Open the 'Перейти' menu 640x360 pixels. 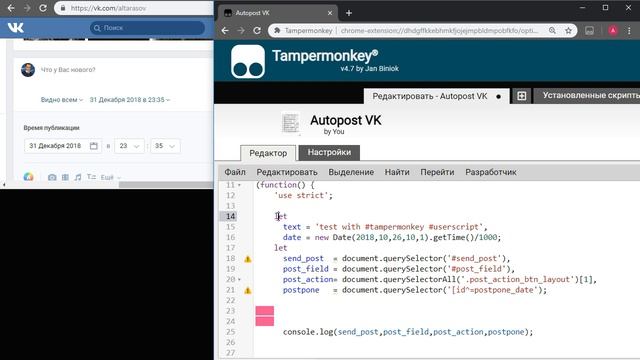coord(437,172)
